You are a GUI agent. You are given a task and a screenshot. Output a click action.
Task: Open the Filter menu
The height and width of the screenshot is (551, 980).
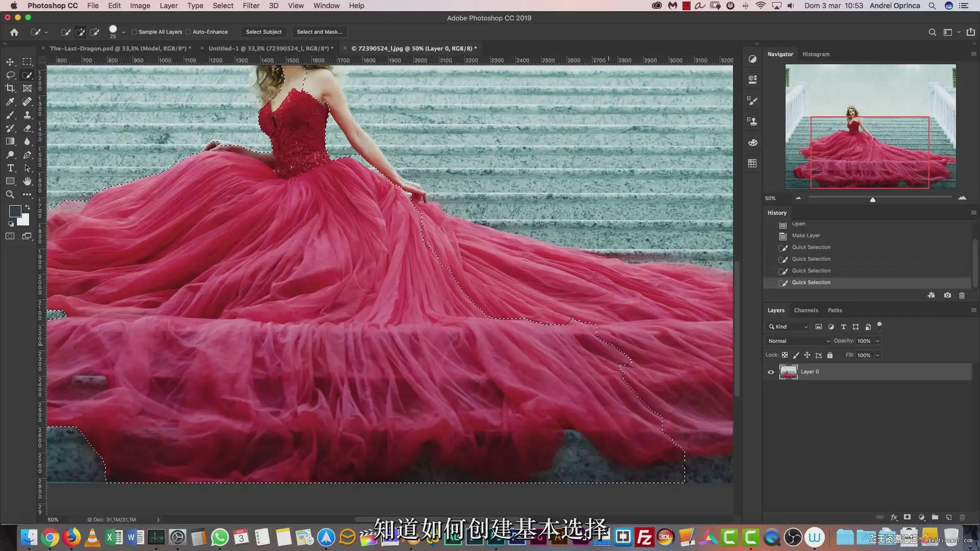(251, 6)
